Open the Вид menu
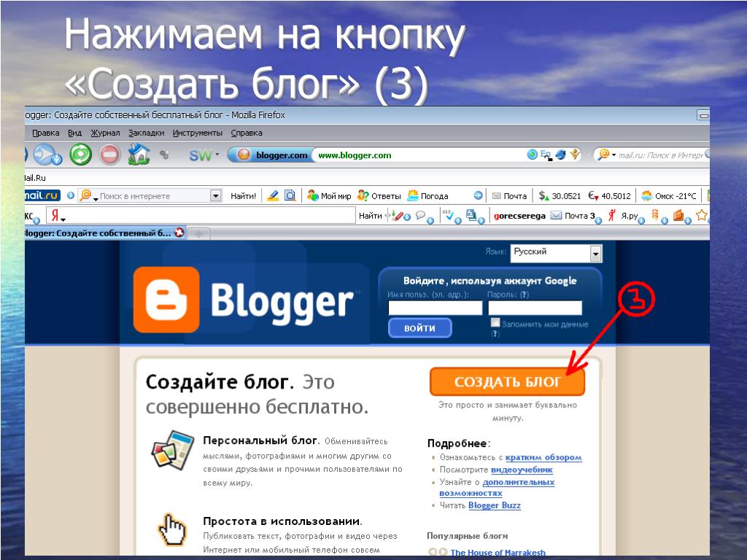The height and width of the screenshot is (560, 747). (75, 133)
